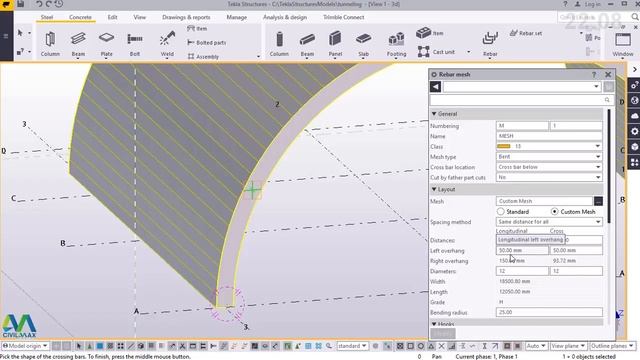The height and width of the screenshot is (360, 640).
Task: Click the Undo icon in title bar
Action: tap(39, 4)
